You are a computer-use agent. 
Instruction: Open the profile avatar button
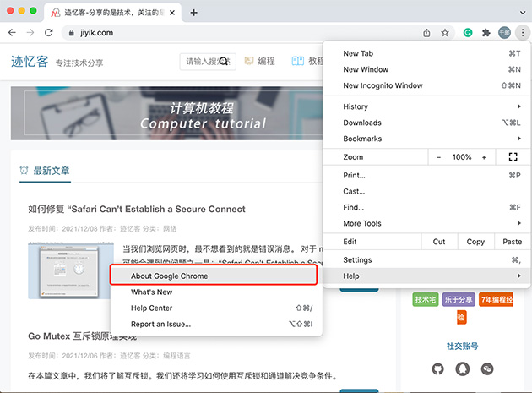(504, 33)
